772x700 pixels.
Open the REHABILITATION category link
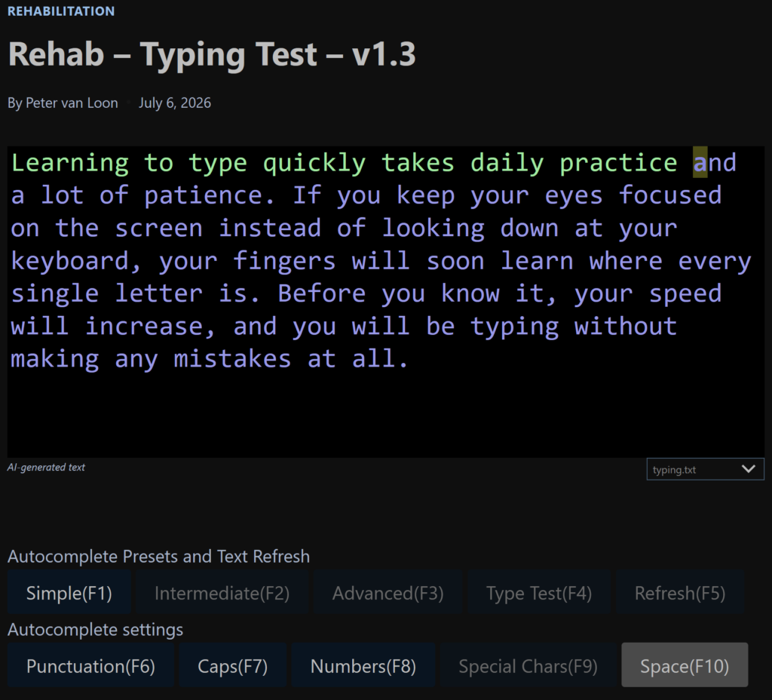click(61, 11)
